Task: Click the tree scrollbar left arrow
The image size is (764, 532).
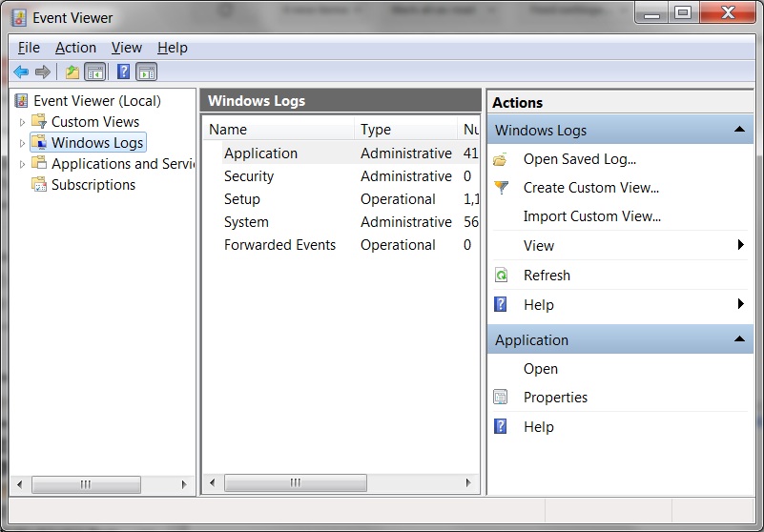Action: (19, 484)
